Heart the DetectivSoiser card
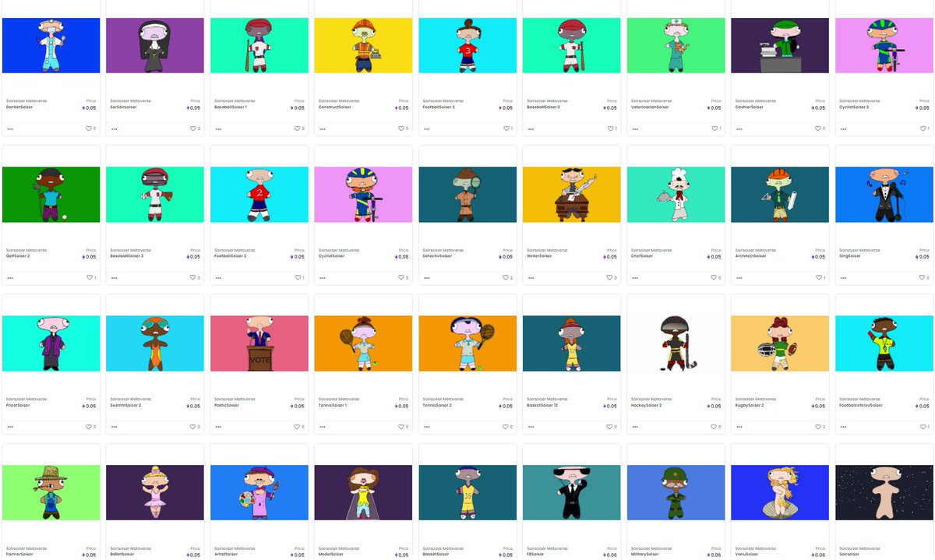Image resolution: width=935 pixels, height=560 pixels. coord(506,277)
